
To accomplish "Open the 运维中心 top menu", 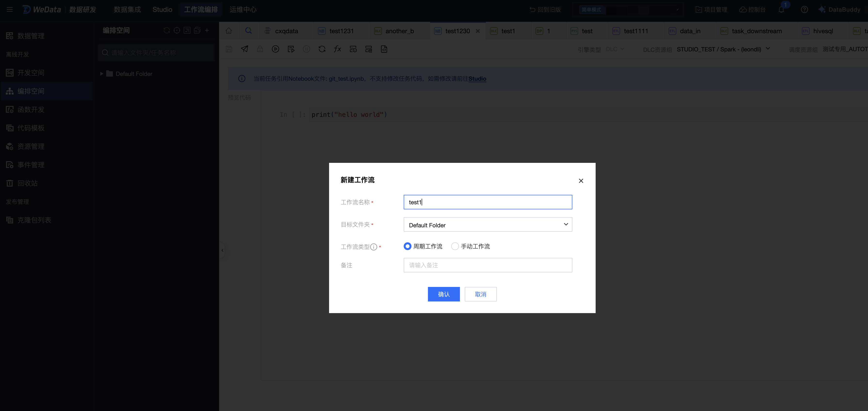I will 243,9.
